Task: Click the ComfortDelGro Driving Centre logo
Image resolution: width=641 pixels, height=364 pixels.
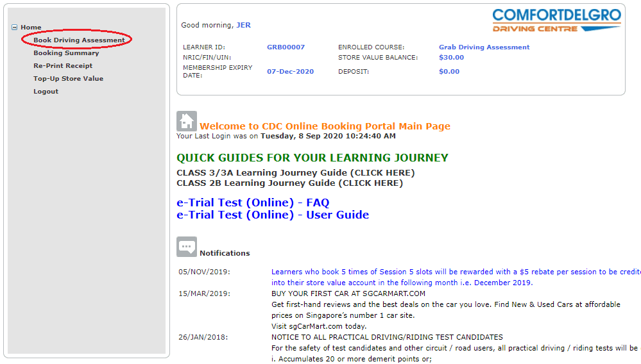Action: (x=556, y=21)
